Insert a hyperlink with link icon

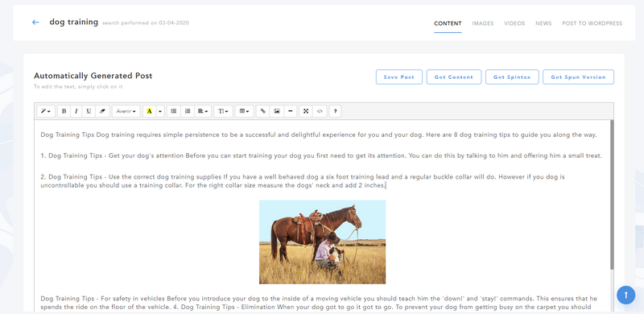pyautogui.click(x=263, y=111)
